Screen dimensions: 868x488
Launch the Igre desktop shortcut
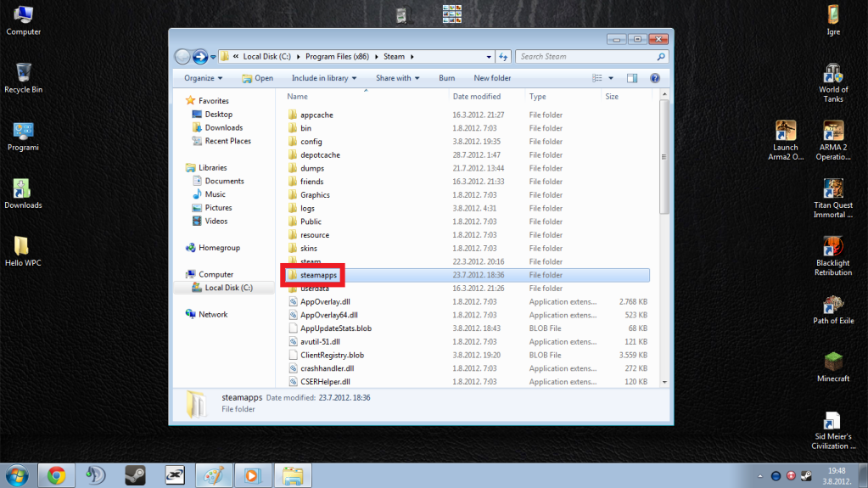(x=833, y=20)
